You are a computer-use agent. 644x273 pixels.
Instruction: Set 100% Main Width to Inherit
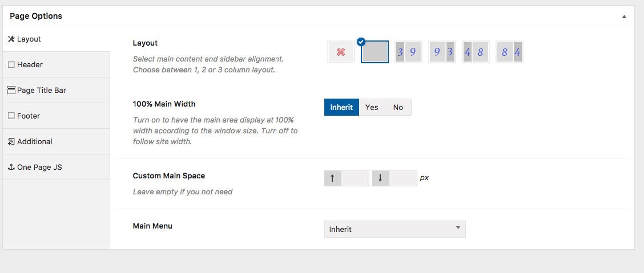tap(341, 107)
